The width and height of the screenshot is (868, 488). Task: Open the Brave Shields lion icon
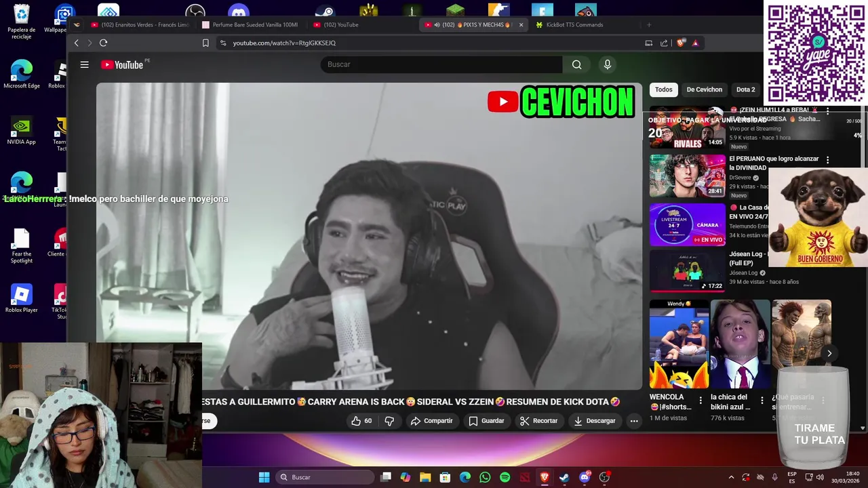coord(681,43)
